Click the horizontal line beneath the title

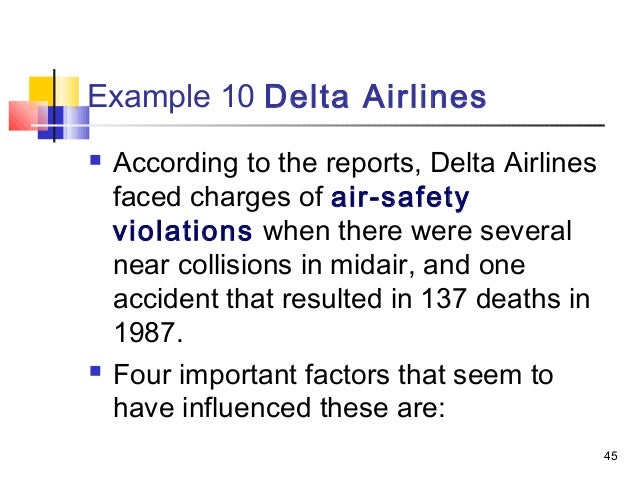[x=346, y=125]
